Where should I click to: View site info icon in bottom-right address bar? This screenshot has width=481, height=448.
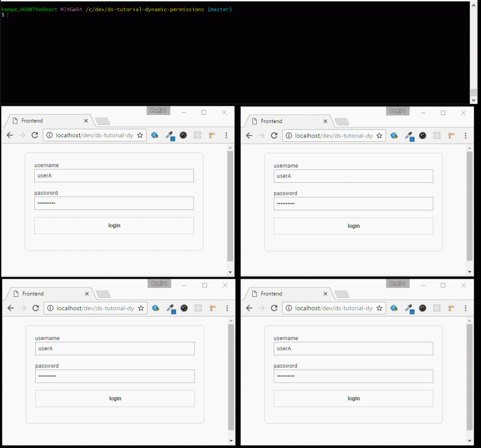(x=288, y=308)
